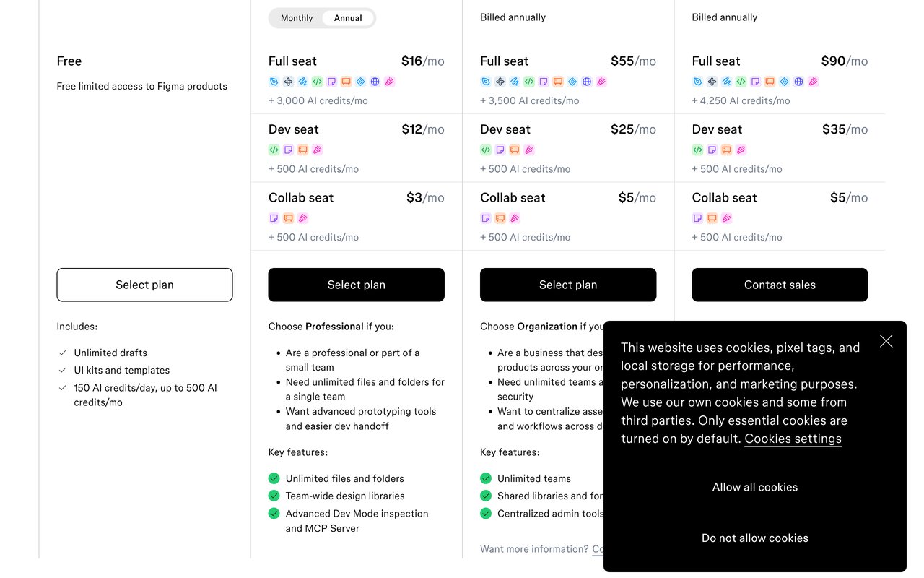Click the orange Slides icon in the $55 Full seat row
The height and width of the screenshot is (578, 924).
[x=557, y=82]
